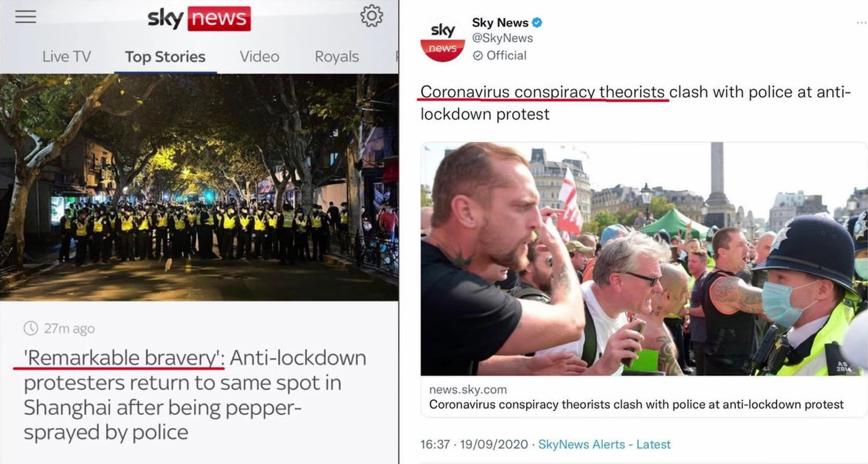Tap the Sky News app logo

pyautogui.click(x=199, y=18)
